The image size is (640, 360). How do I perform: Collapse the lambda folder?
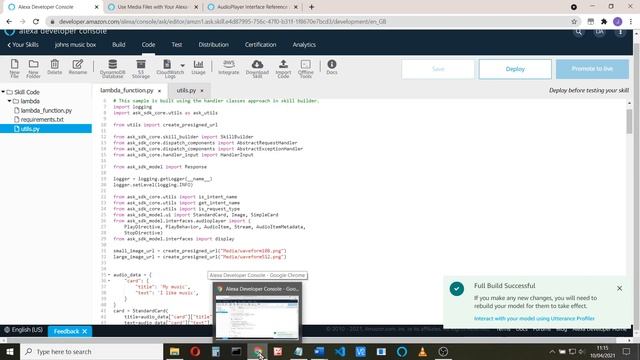pos(9,101)
